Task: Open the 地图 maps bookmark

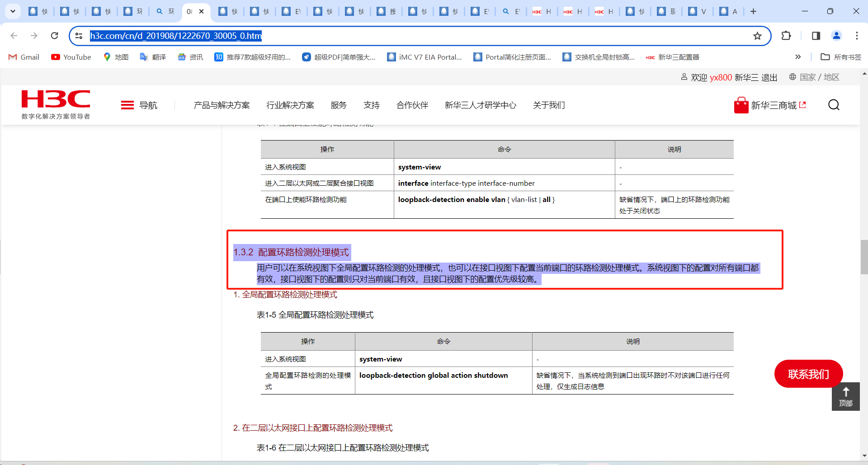Action: coord(116,57)
